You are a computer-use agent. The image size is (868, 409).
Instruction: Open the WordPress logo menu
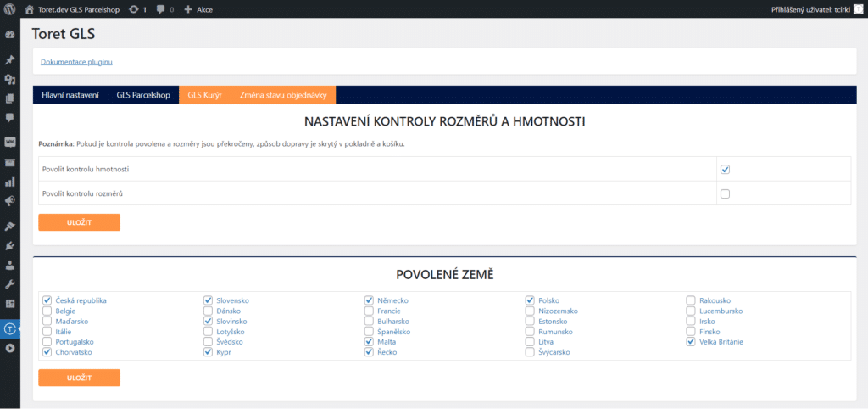(9, 9)
